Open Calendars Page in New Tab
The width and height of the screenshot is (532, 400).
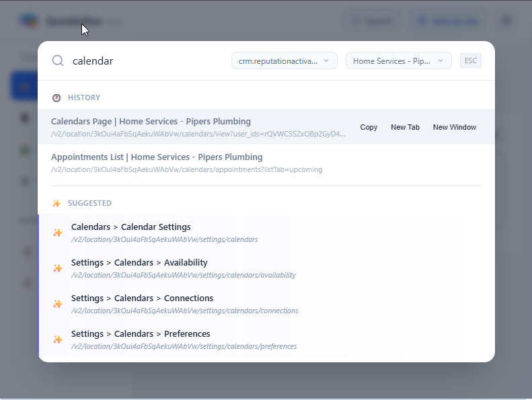[x=405, y=127]
